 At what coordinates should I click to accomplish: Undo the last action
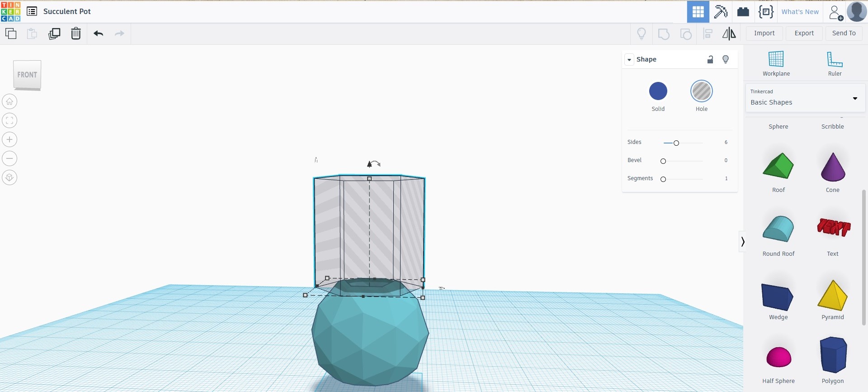[99, 33]
